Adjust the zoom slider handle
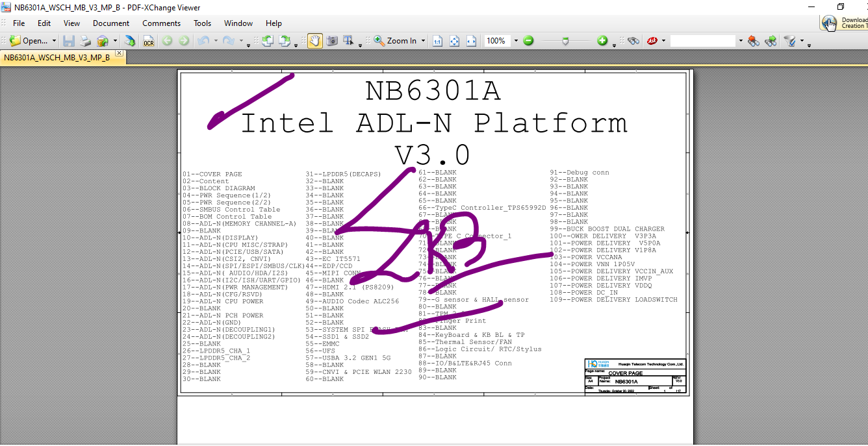 coord(566,41)
